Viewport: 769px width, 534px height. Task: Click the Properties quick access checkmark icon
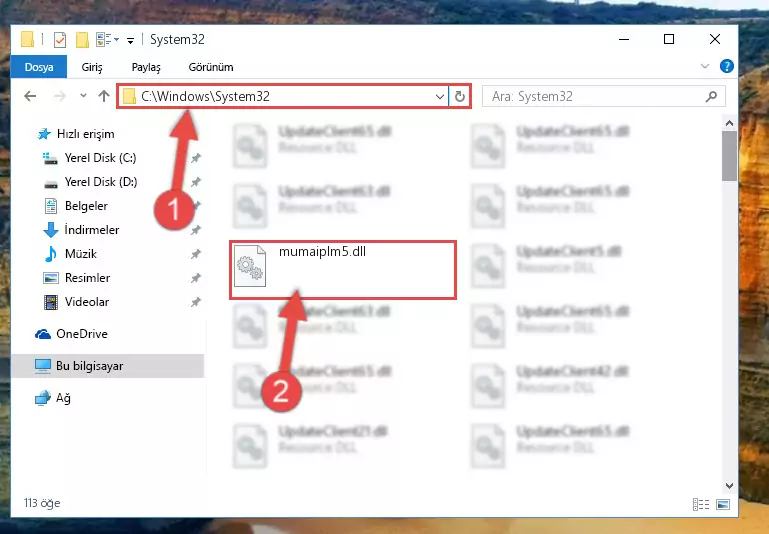(x=60, y=40)
